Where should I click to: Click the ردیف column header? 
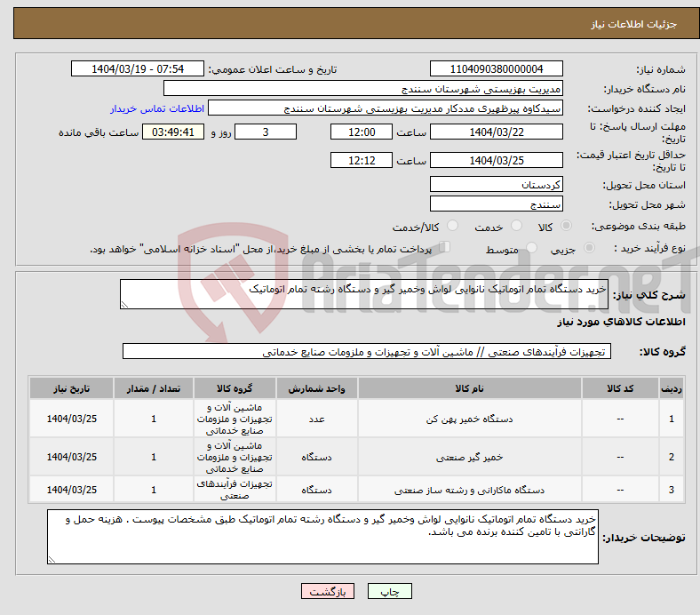coord(671,388)
